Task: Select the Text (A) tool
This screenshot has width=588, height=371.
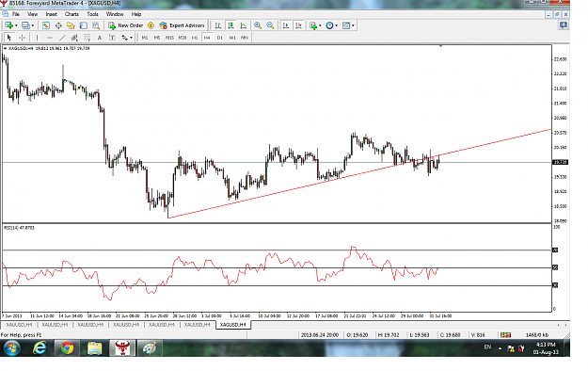Action: 100,37
